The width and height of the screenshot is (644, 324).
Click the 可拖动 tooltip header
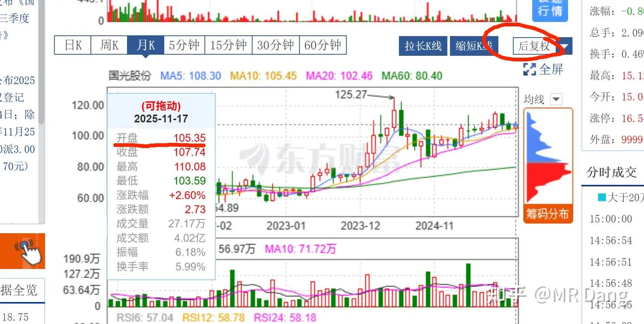coord(161,106)
